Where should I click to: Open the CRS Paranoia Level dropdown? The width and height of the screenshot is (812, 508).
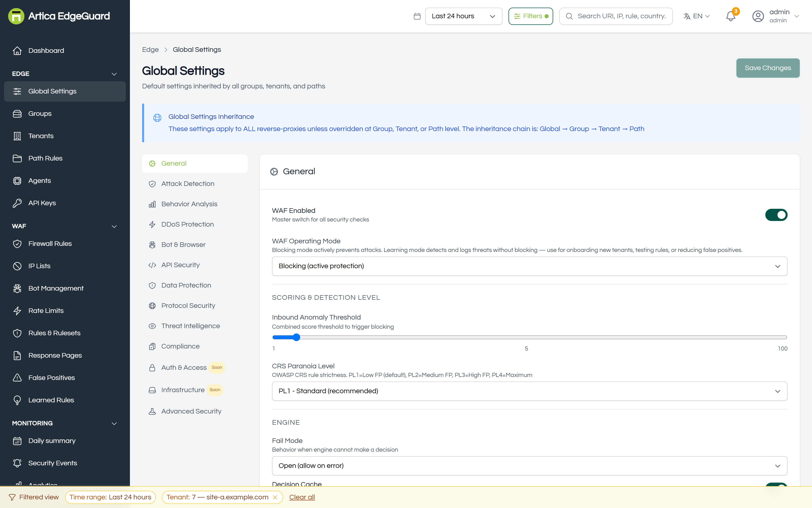click(x=530, y=391)
